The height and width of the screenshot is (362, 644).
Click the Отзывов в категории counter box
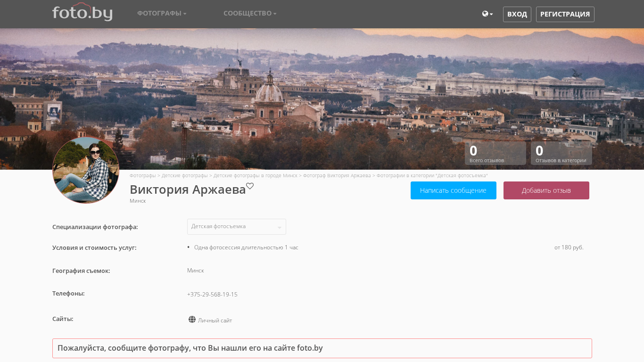click(561, 153)
